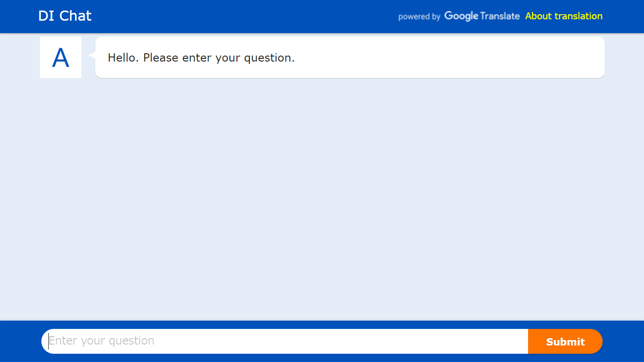Click the blue letter A avatar icon

coord(61,58)
